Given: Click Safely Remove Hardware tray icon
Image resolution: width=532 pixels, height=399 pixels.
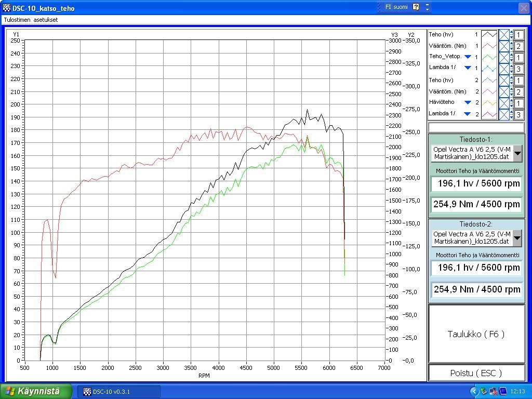Looking at the screenshot, I should point(484,391).
